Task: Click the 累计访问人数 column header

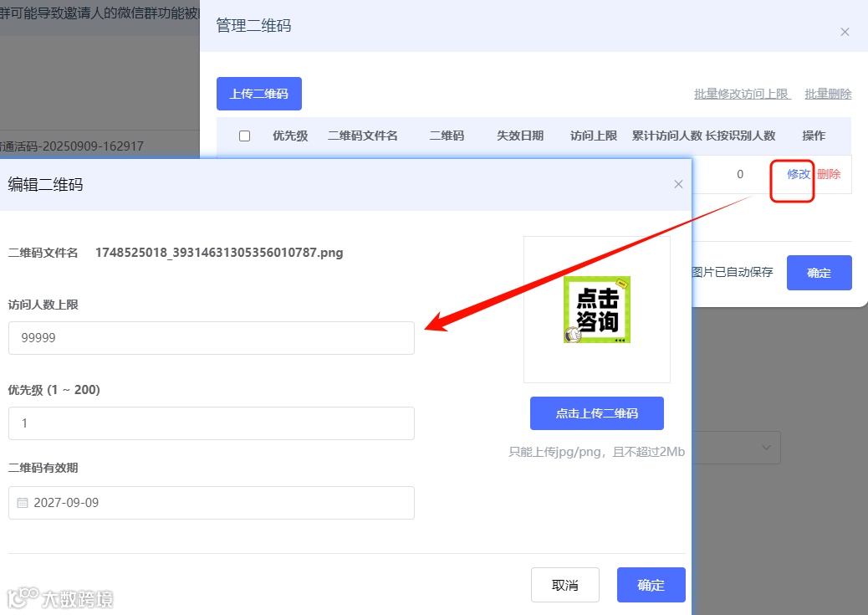Action: (x=666, y=136)
